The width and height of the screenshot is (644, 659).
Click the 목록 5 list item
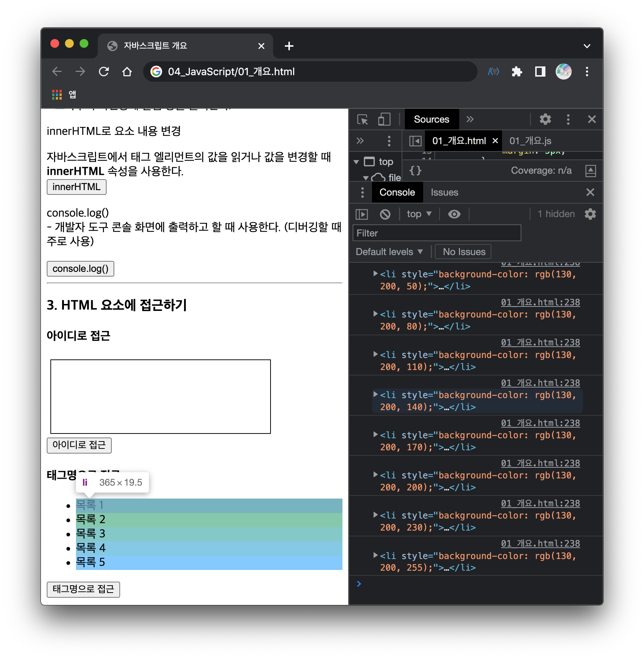coord(209,562)
